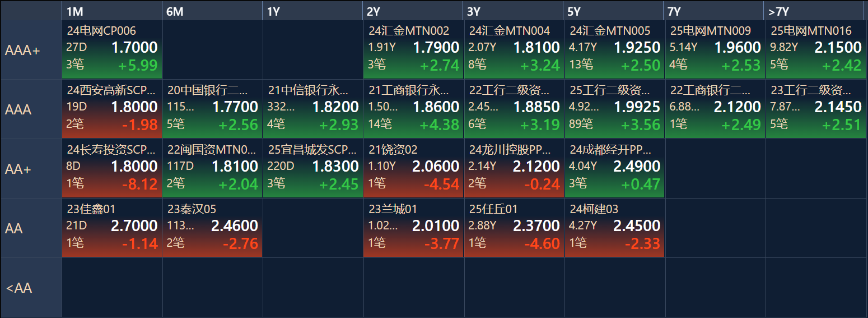This screenshot has width=868, height=318.
Task: Click the AA+ rating row header
Action: click(31, 169)
